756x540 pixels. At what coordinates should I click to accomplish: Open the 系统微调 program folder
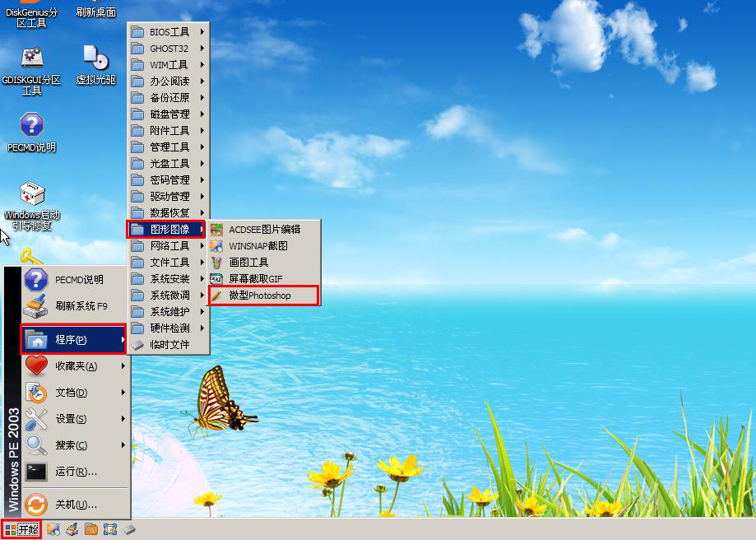click(x=169, y=295)
